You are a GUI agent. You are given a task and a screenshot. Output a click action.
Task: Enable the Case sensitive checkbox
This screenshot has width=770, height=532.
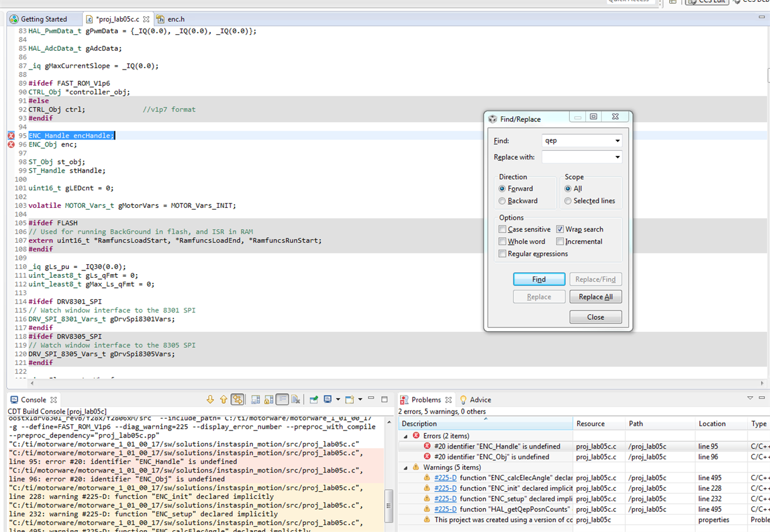[x=503, y=230]
